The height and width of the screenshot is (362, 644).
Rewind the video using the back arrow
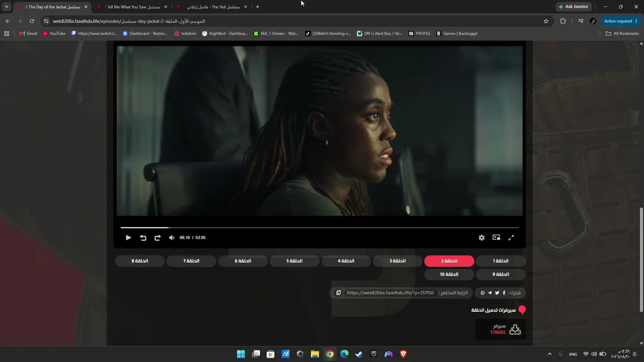(x=143, y=238)
